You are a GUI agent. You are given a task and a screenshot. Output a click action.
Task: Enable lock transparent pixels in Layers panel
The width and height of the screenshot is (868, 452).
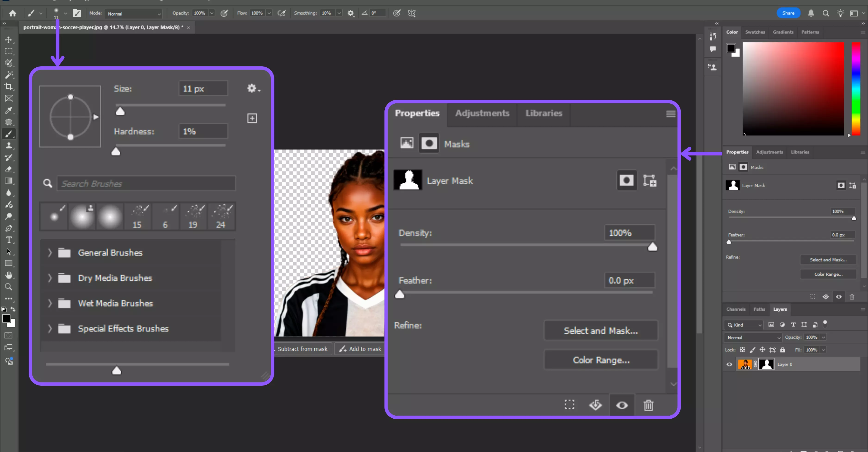click(x=743, y=350)
